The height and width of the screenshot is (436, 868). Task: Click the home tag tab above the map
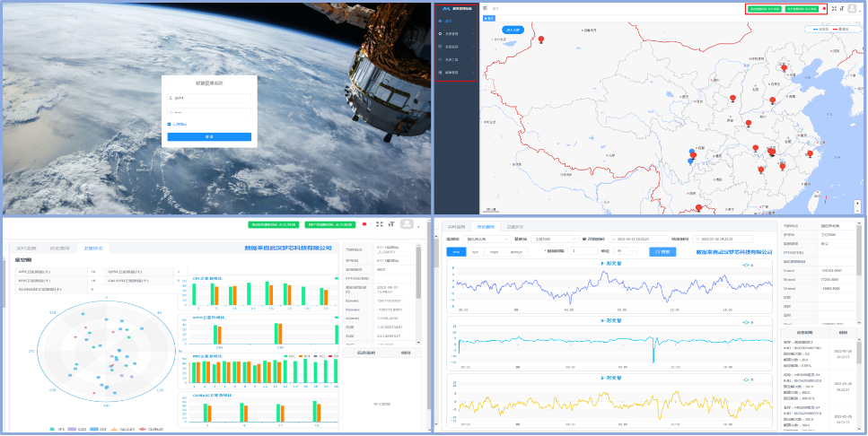pos(489,18)
